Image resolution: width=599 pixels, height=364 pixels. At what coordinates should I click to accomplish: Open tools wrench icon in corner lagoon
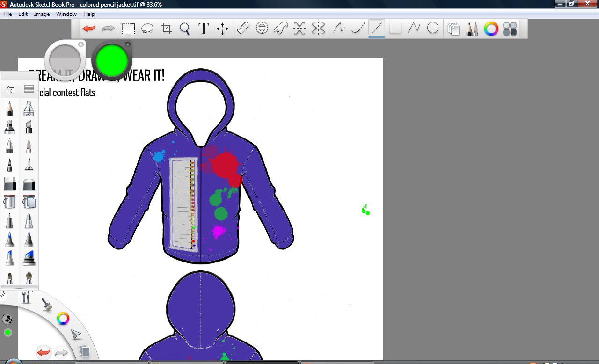[x=26, y=297]
